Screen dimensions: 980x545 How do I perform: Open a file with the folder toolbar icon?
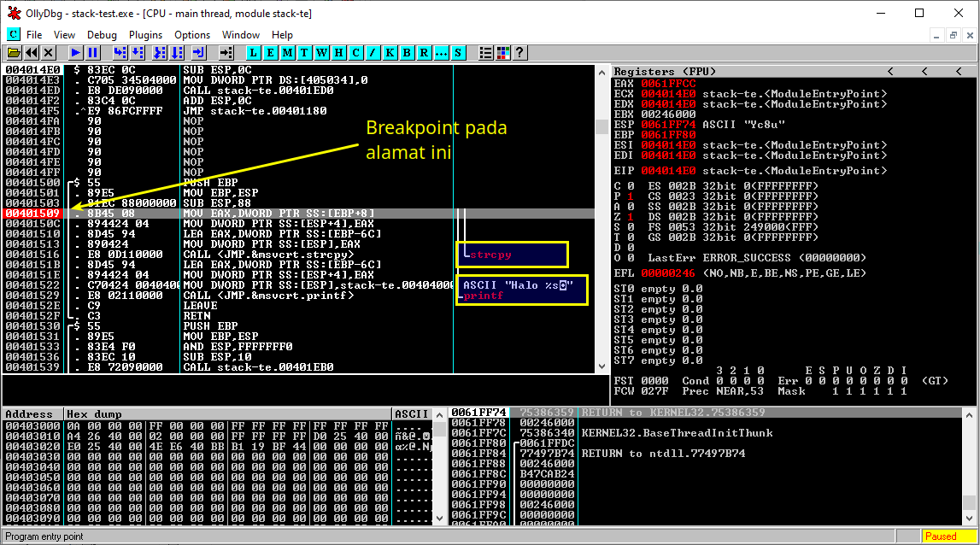14,53
